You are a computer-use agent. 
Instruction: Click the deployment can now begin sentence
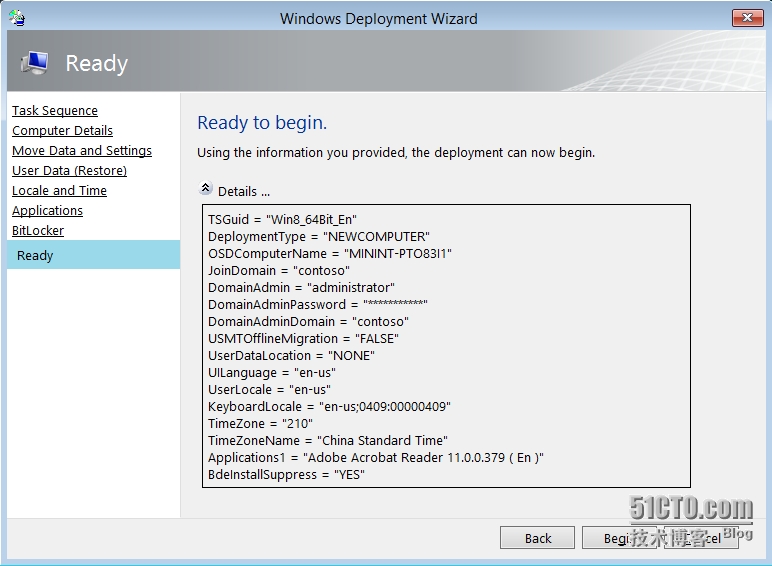click(x=396, y=153)
